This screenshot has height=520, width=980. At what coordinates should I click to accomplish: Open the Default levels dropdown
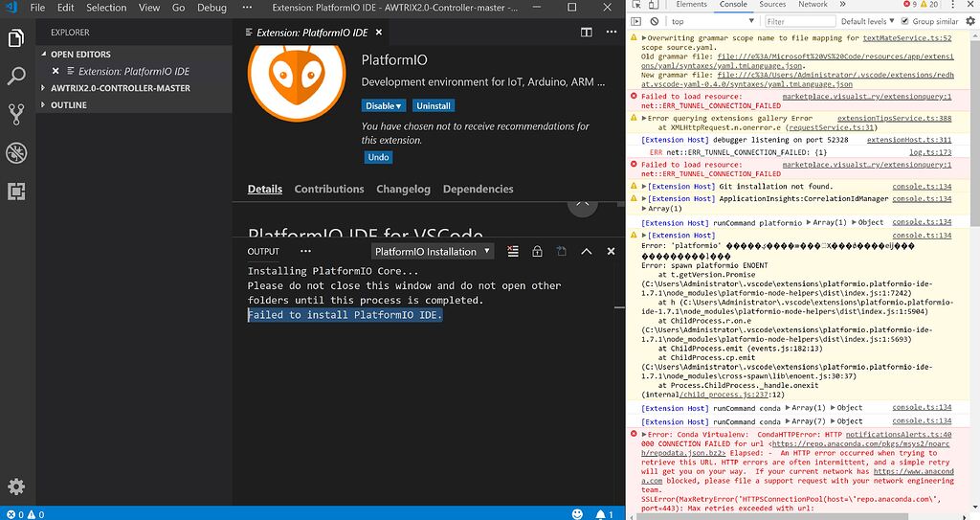coord(867,21)
